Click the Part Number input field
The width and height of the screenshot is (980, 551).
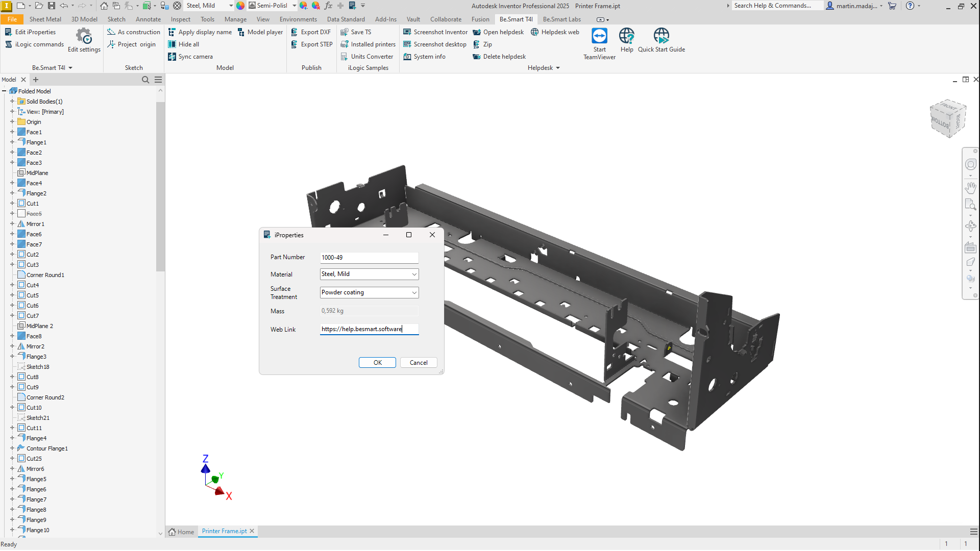coord(369,258)
